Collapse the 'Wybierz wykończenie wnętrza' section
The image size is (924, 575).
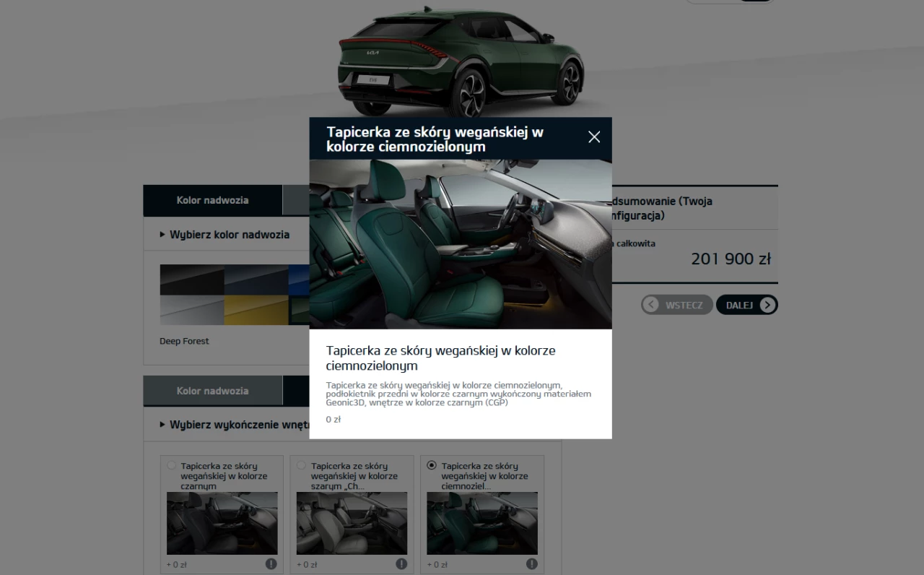[235, 425]
